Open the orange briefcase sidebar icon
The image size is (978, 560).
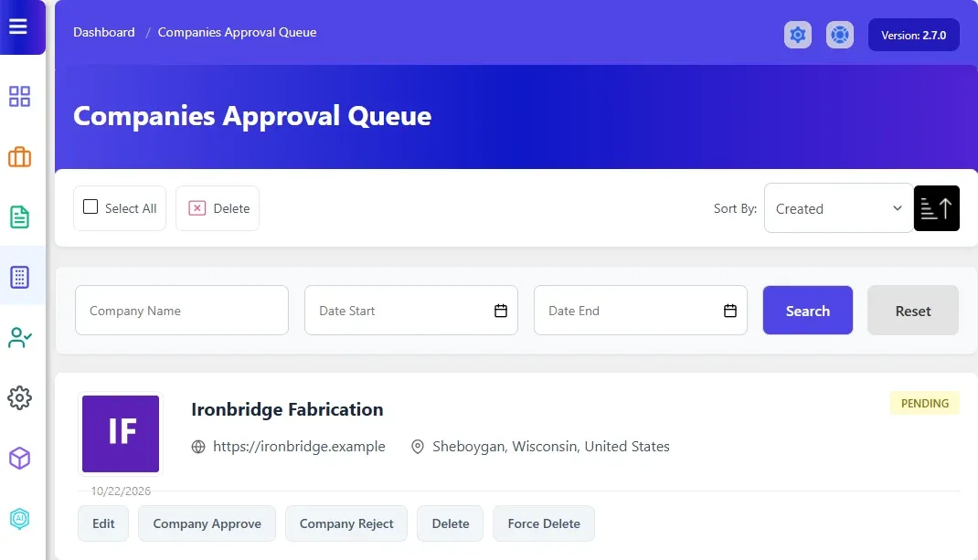[19, 157]
